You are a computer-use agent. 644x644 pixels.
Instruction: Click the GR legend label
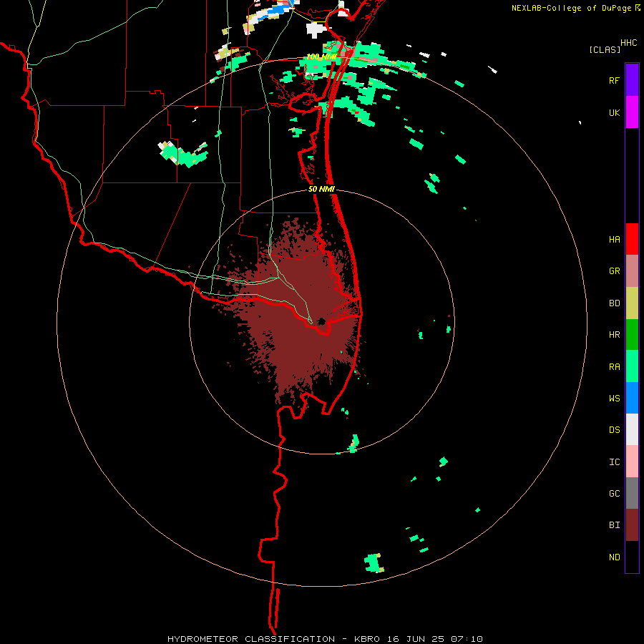pyautogui.click(x=614, y=271)
